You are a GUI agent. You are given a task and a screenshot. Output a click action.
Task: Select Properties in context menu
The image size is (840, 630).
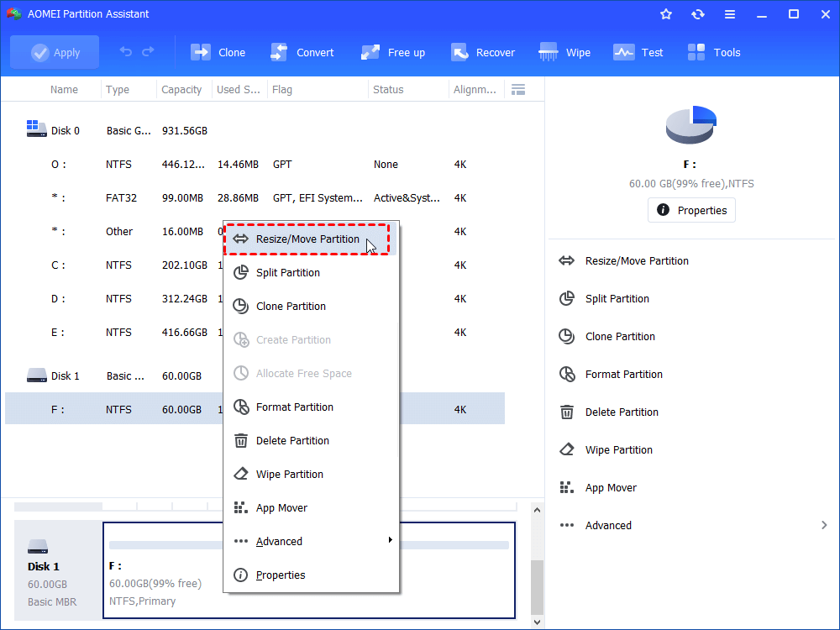point(311,575)
